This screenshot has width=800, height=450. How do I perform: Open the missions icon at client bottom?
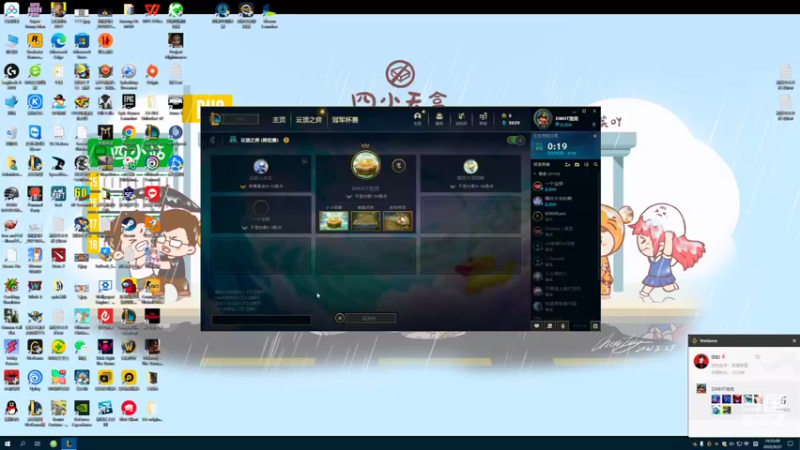550,326
